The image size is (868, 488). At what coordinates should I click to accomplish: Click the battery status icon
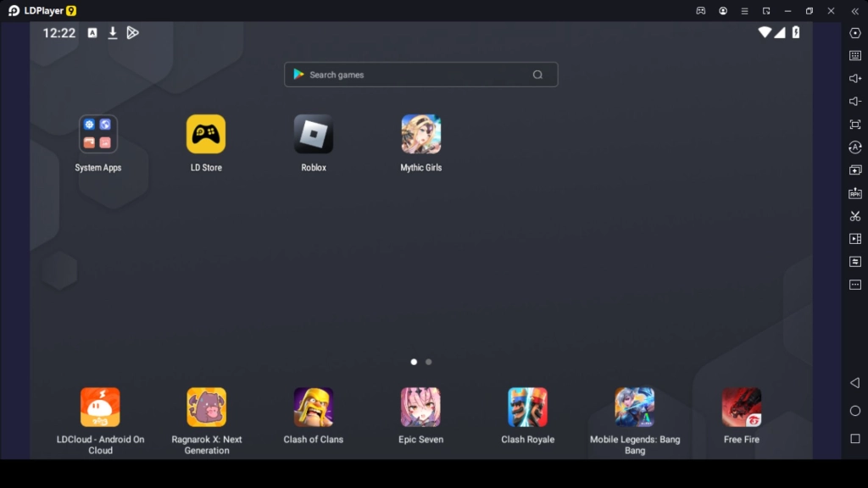795,32
